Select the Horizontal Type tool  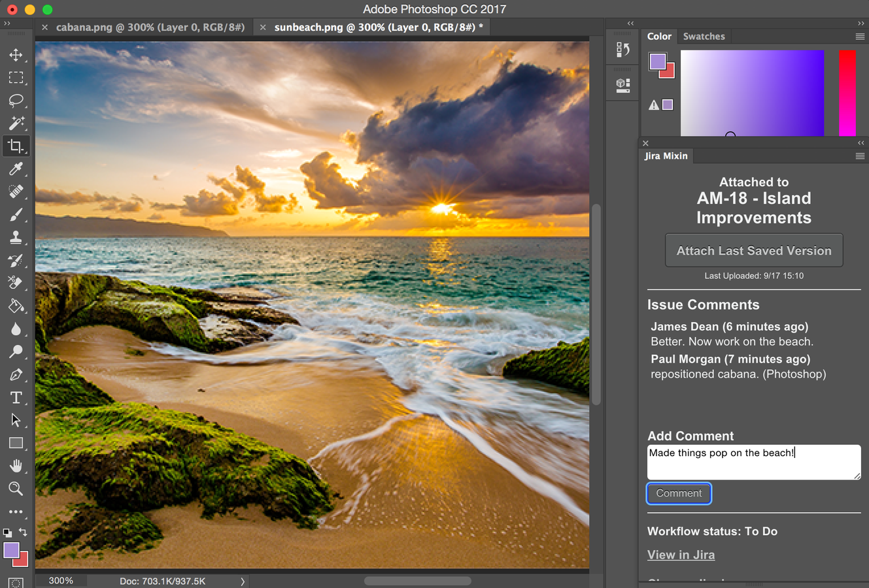16,397
